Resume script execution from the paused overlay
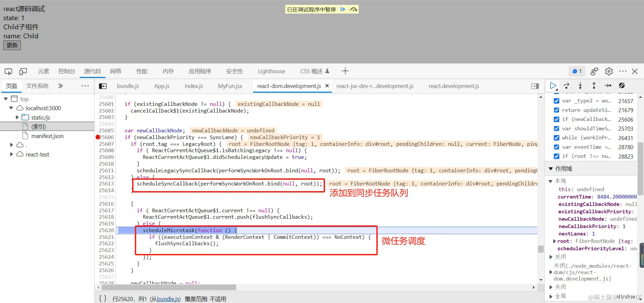Viewport: 644px width, 303px height. (x=343, y=9)
